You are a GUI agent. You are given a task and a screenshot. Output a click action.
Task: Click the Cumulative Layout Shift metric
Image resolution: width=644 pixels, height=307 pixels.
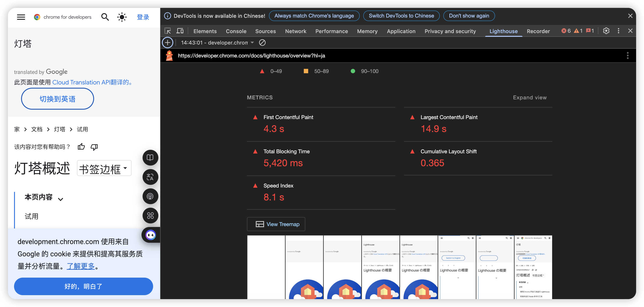click(x=478, y=159)
